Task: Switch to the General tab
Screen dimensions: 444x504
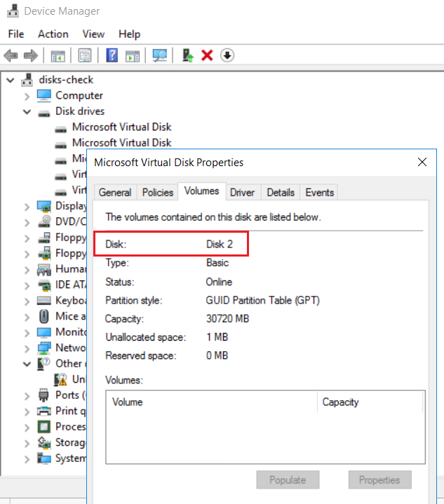Action: click(115, 192)
